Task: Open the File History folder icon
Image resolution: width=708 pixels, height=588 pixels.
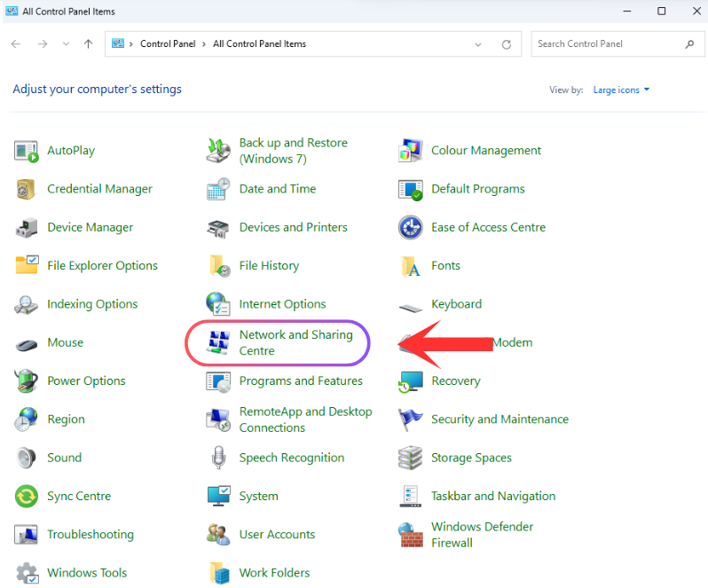Action: 220,266
